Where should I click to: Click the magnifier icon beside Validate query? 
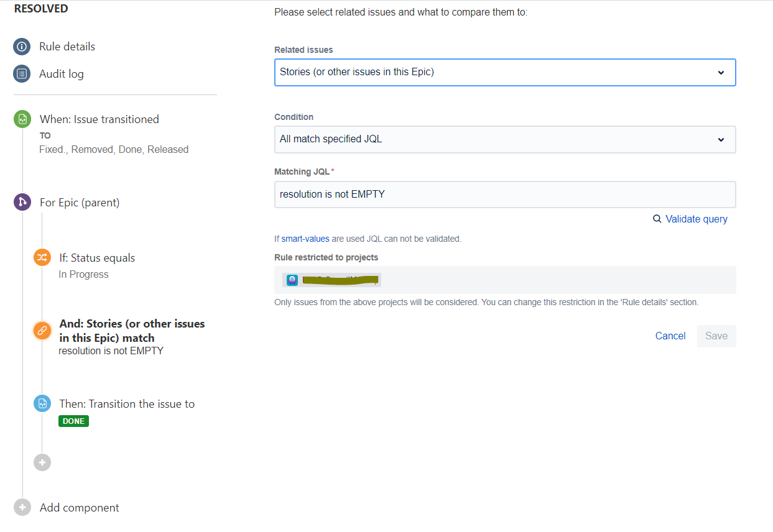[x=657, y=219]
